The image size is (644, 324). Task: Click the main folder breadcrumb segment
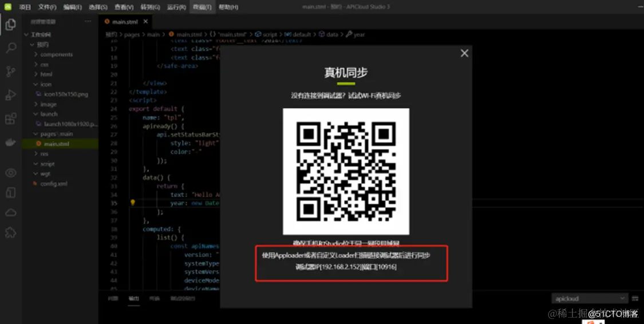click(x=153, y=34)
